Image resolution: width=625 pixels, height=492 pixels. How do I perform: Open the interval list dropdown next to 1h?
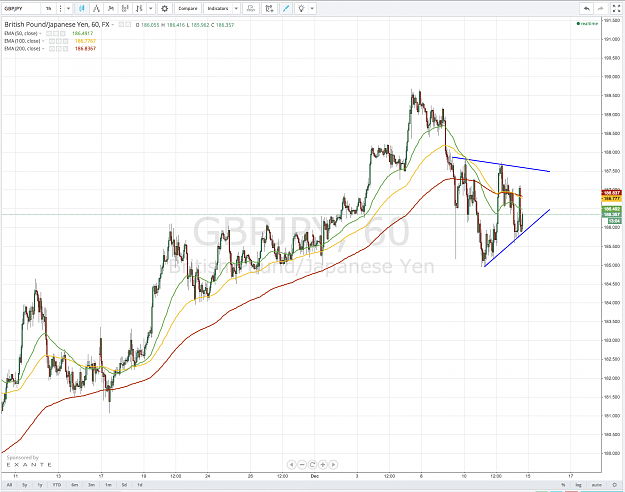(69, 8)
